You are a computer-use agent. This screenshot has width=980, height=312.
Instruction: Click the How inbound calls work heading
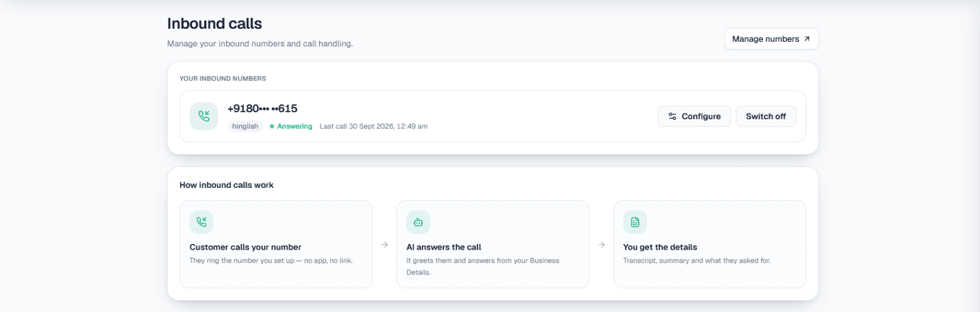pyautogui.click(x=226, y=185)
